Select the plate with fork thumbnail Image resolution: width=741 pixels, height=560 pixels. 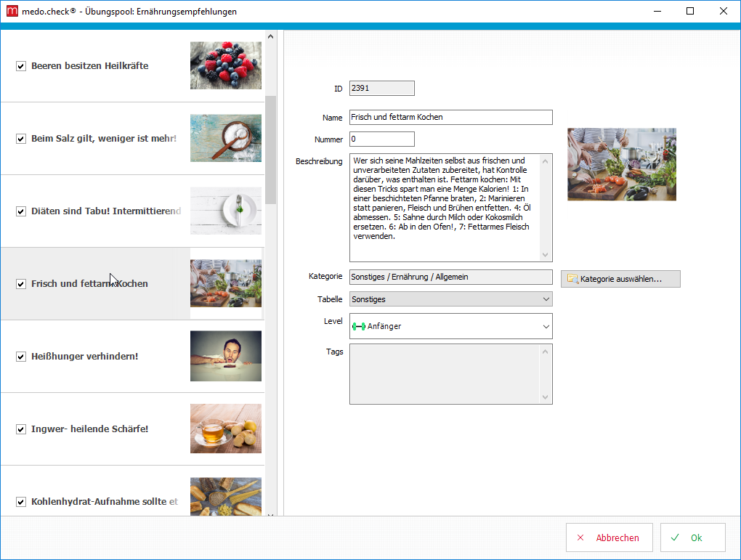tap(226, 211)
